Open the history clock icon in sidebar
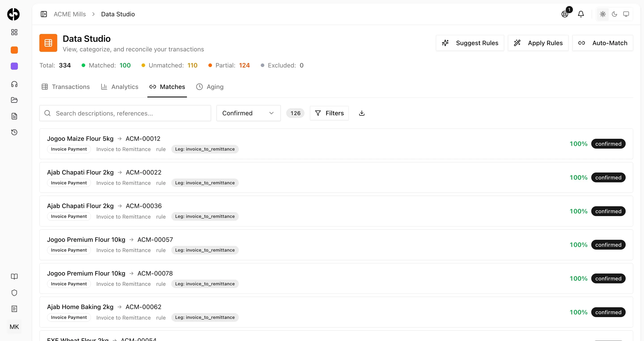 (14, 132)
